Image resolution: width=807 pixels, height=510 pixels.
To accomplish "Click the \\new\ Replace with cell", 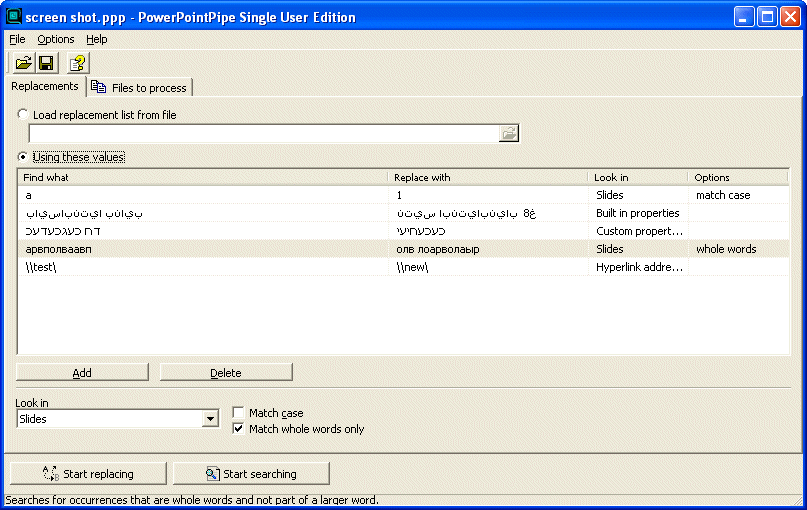I will [x=488, y=267].
